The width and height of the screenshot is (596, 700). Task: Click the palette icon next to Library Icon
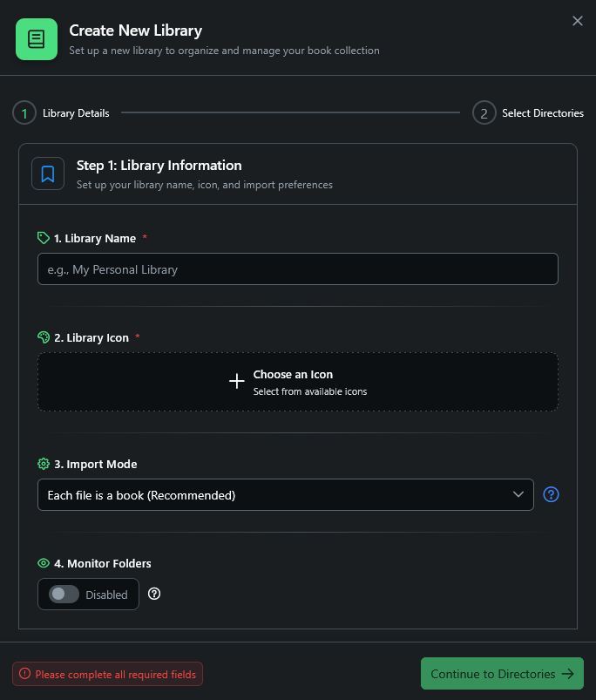[44, 337]
